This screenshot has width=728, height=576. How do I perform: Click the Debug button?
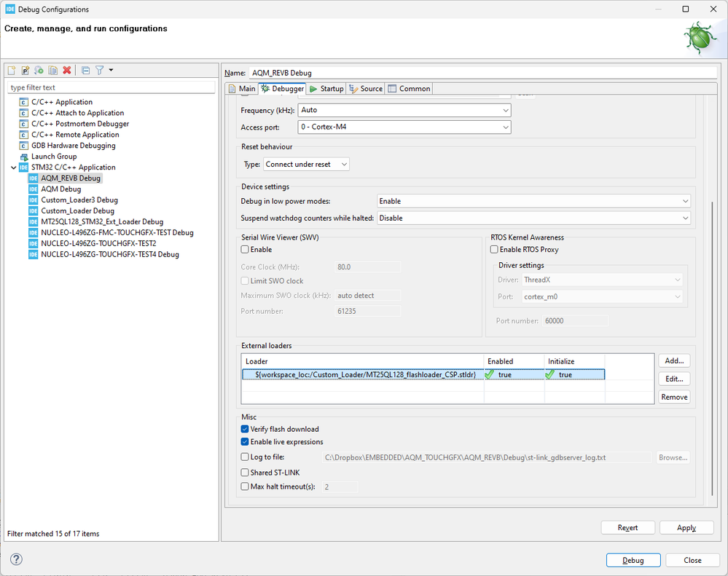tap(633, 560)
